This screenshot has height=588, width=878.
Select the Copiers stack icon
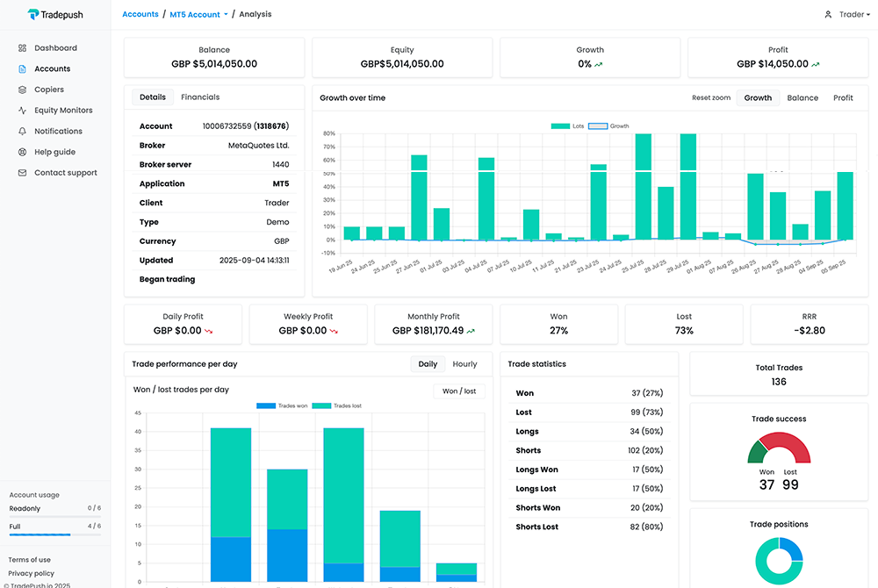point(23,90)
